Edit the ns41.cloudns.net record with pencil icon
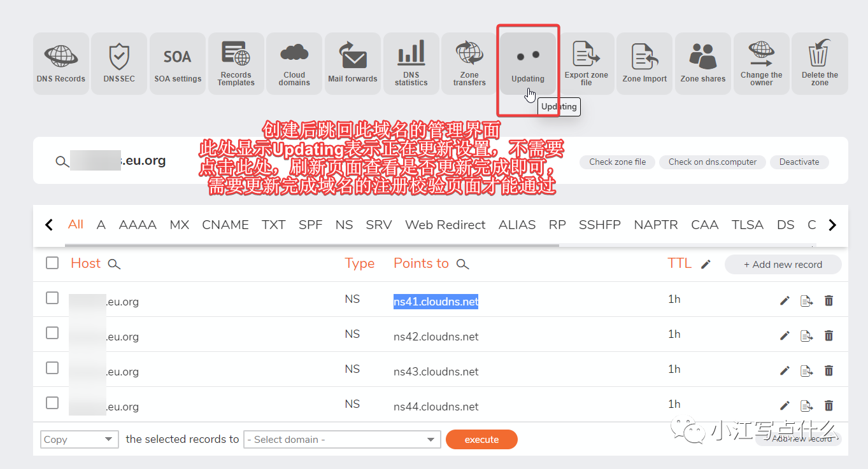 pos(785,300)
